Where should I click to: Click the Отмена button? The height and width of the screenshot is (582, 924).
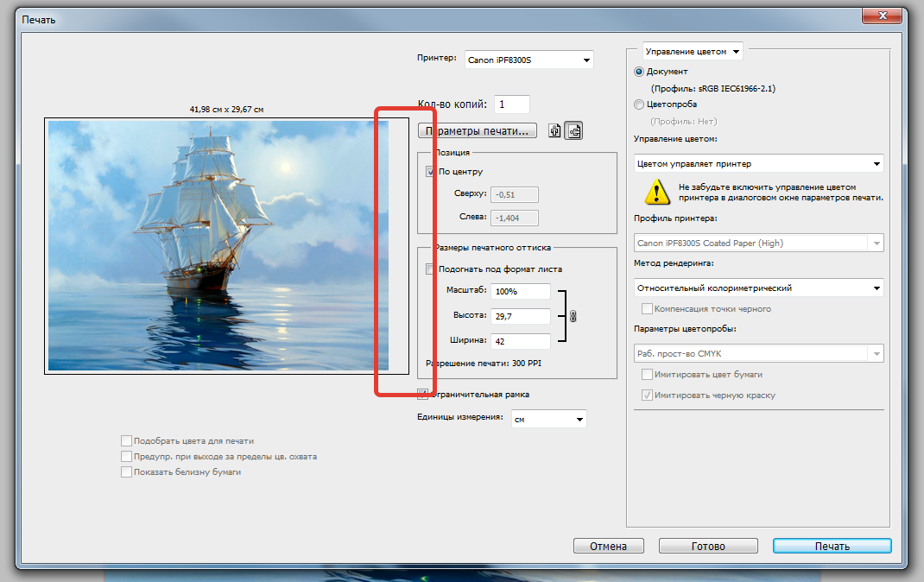point(608,546)
